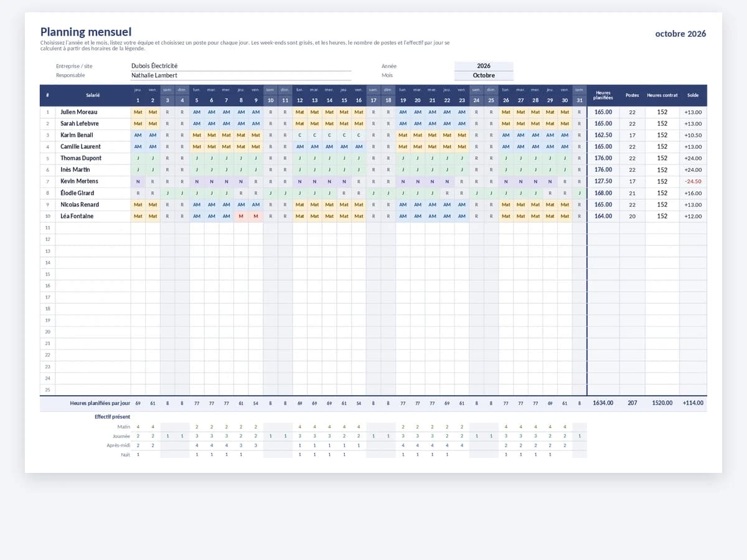Click Léa Fontaine's red M cell on day 8
This screenshot has height=560, width=747.
coord(241,216)
